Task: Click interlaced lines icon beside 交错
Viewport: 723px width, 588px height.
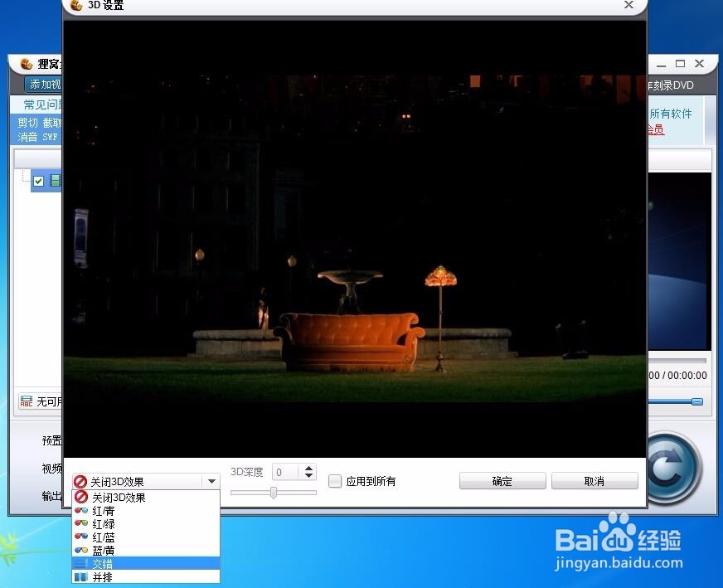Action: [81, 563]
